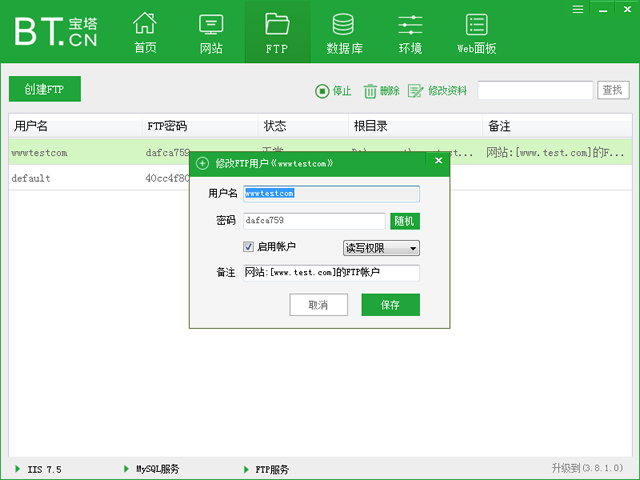Screen dimensions: 640x480
Task: Toggle the 启用帐户 checkbox
Action: (x=249, y=247)
